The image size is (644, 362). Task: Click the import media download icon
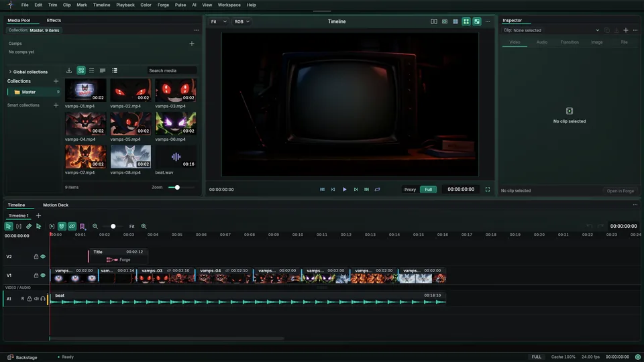(69, 70)
